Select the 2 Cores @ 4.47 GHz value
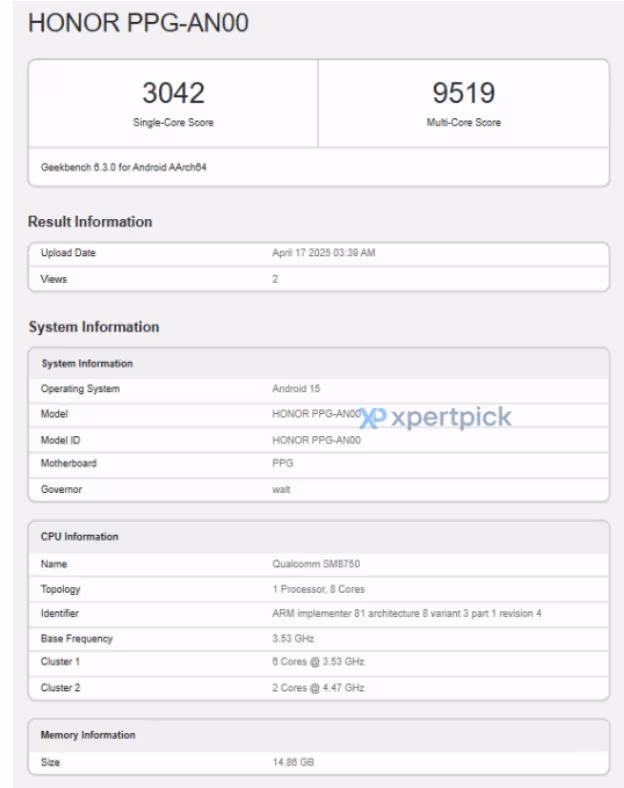 pyautogui.click(x=318, y=687)
